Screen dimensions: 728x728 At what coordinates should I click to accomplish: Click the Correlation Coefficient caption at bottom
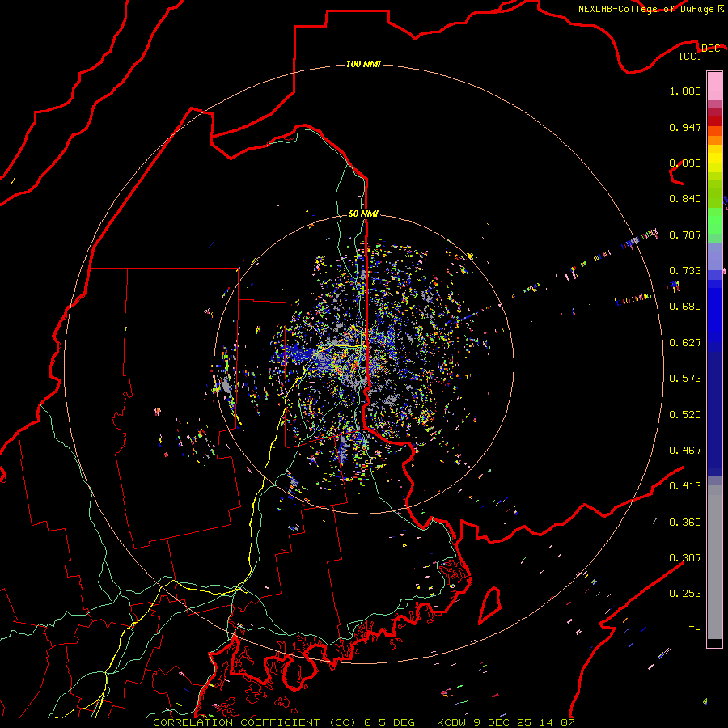(x=255, y=722)
